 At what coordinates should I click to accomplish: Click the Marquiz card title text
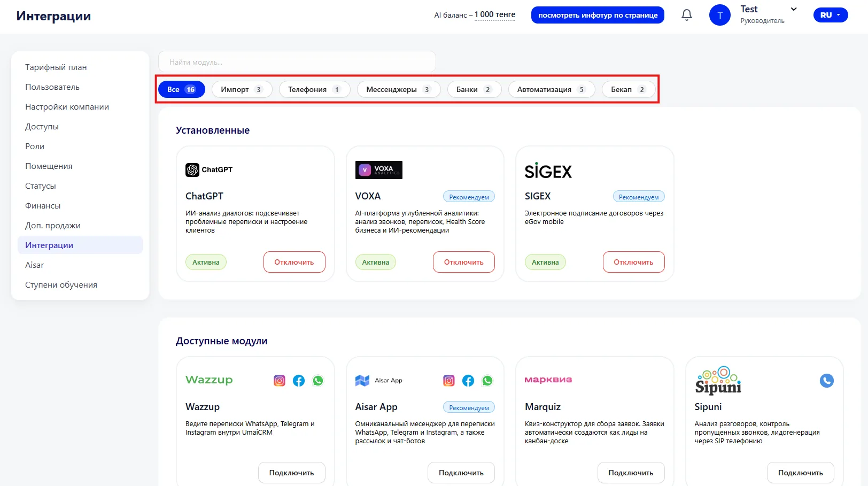click(542, 407)
